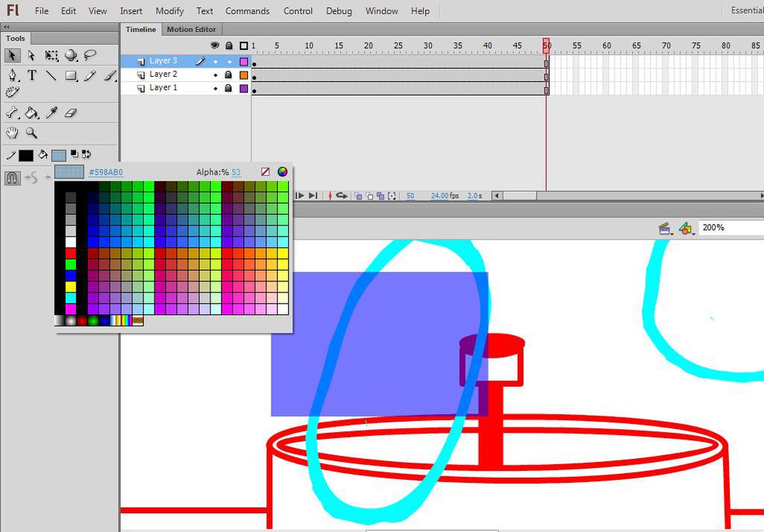
Task: Open the color wheel picker dialog
Action: tap(283, 172)
